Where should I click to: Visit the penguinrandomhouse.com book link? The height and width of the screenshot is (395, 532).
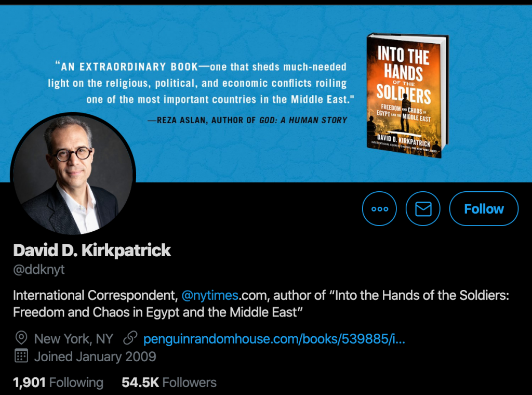coord(274,339)
